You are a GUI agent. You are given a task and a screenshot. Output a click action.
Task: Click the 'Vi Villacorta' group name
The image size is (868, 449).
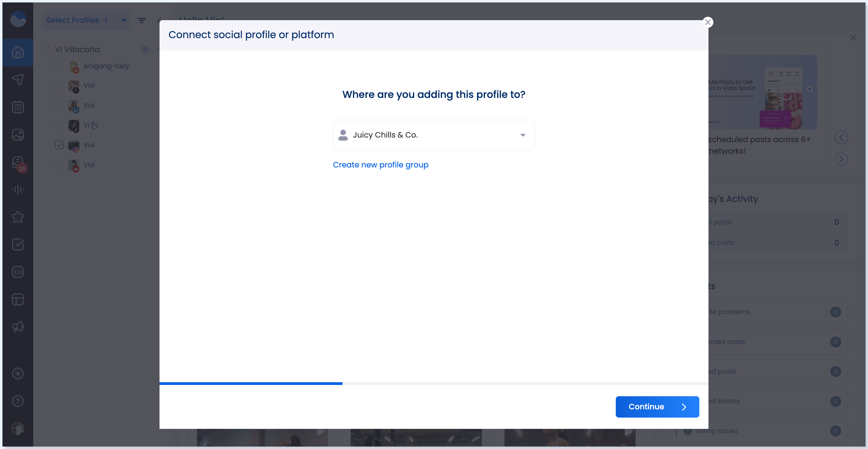click(x=77, y=49)
